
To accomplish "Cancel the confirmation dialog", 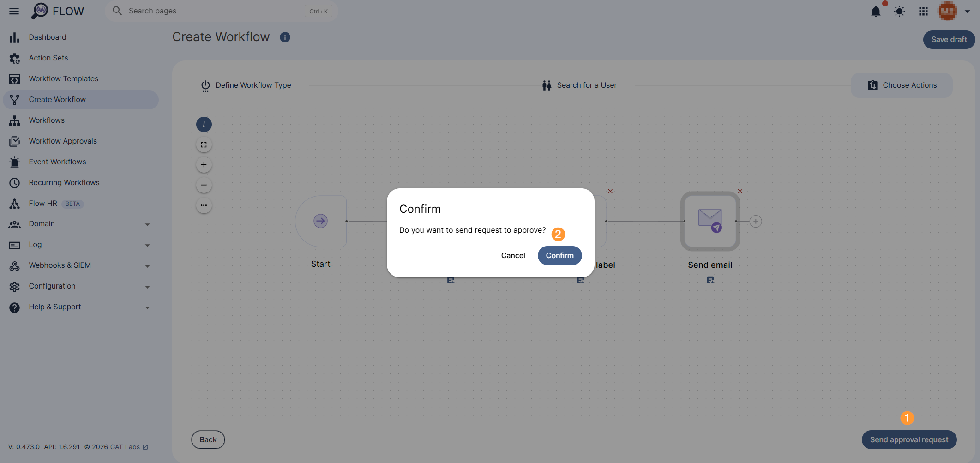I will coord(513,256).
